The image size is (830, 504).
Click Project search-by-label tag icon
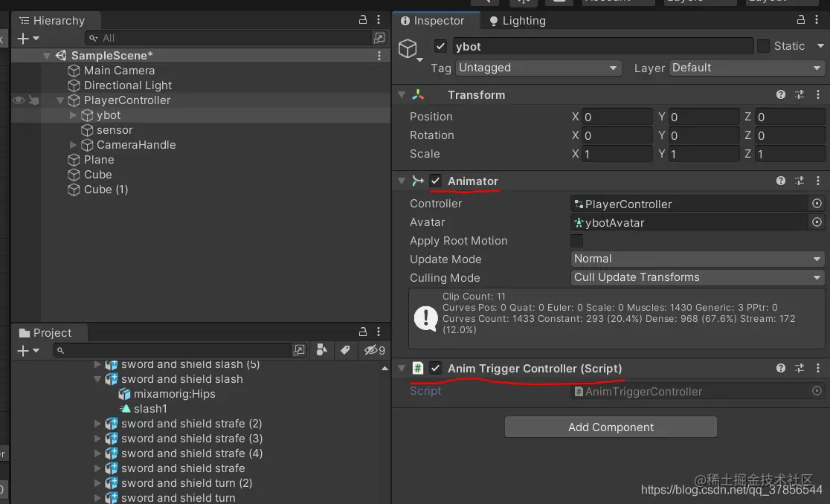coord(344,350)
